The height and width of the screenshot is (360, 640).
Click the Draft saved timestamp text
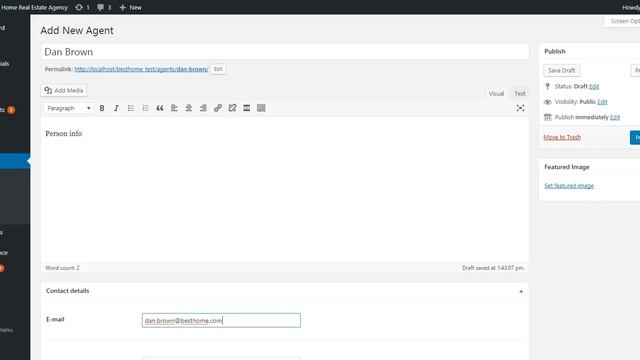point(493,268)
